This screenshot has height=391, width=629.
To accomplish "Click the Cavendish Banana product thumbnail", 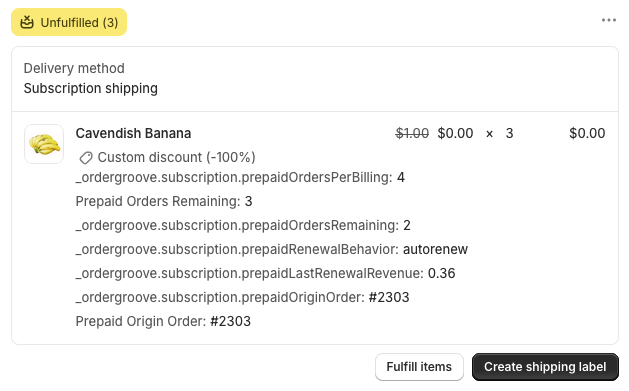I will pyautogui.click(x=44, y=144).
